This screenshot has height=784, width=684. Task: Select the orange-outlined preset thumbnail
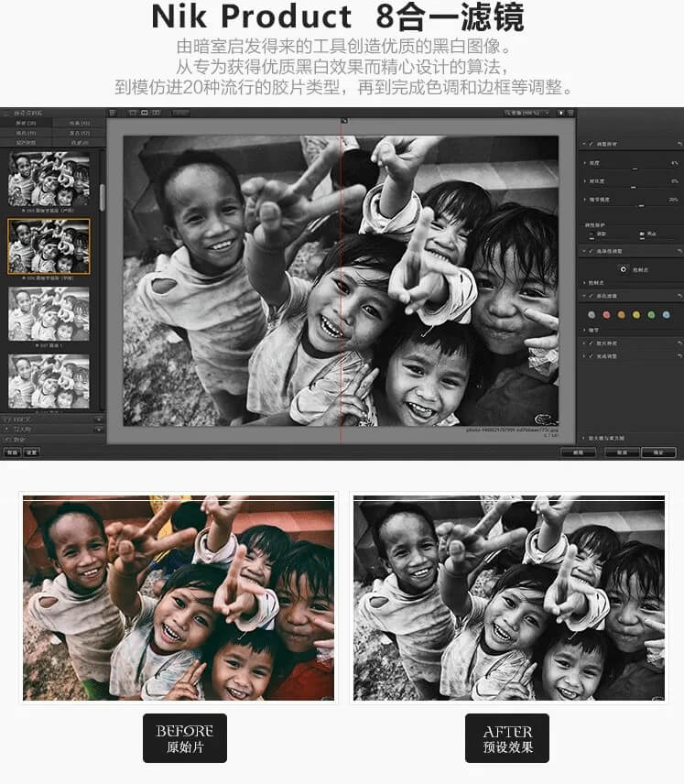point(49,246)
